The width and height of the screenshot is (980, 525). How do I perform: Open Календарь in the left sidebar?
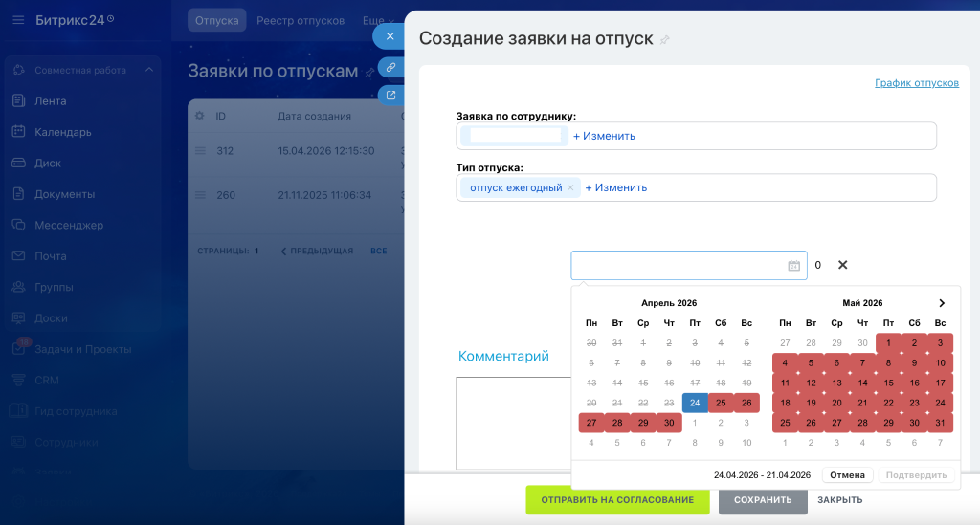coord(63,132)
